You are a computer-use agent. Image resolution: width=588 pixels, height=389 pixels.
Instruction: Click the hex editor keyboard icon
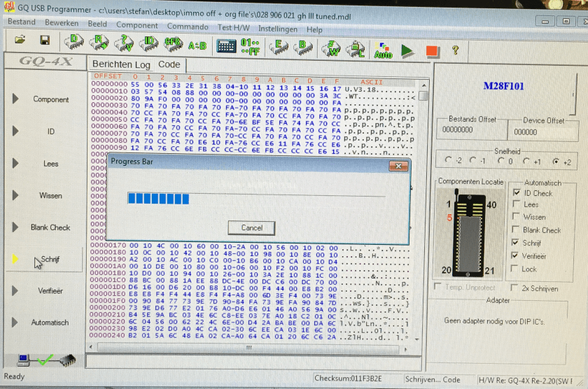tap(226, 46)
